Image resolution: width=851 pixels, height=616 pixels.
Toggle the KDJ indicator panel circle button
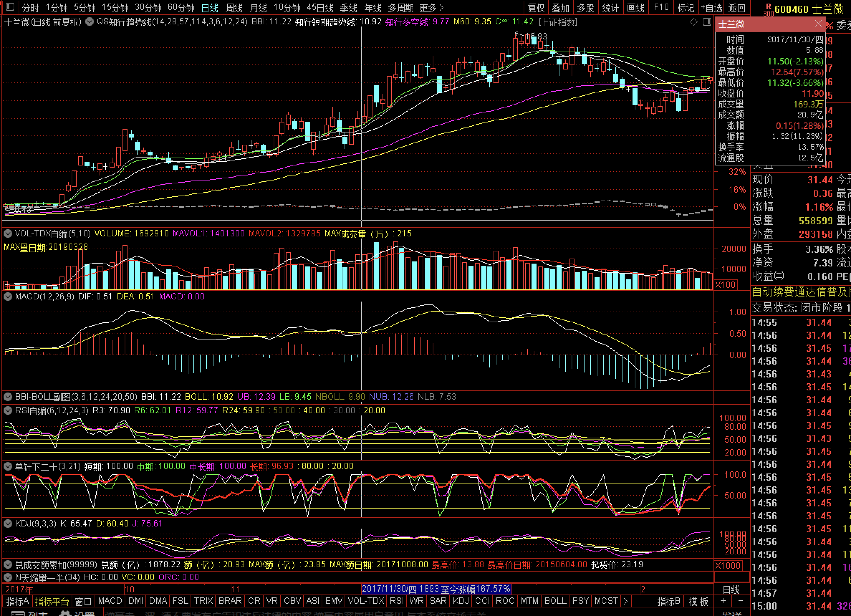pos(8,523)
